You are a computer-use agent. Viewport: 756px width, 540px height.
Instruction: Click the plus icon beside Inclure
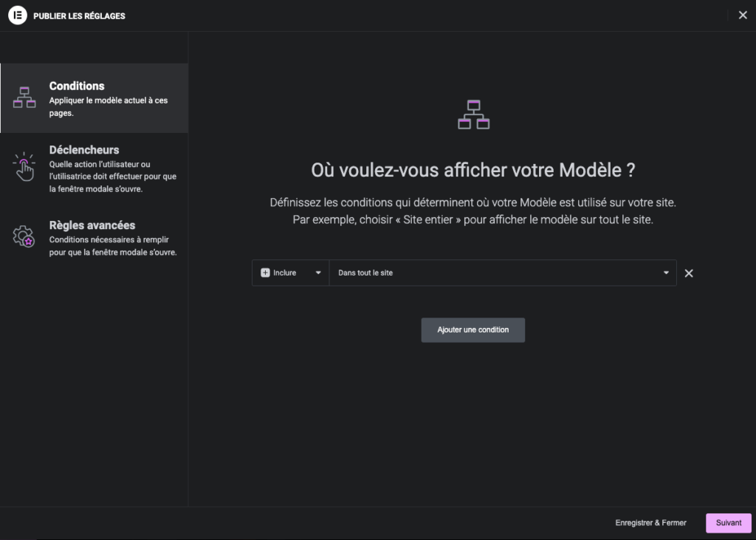(x=266, y=273)
